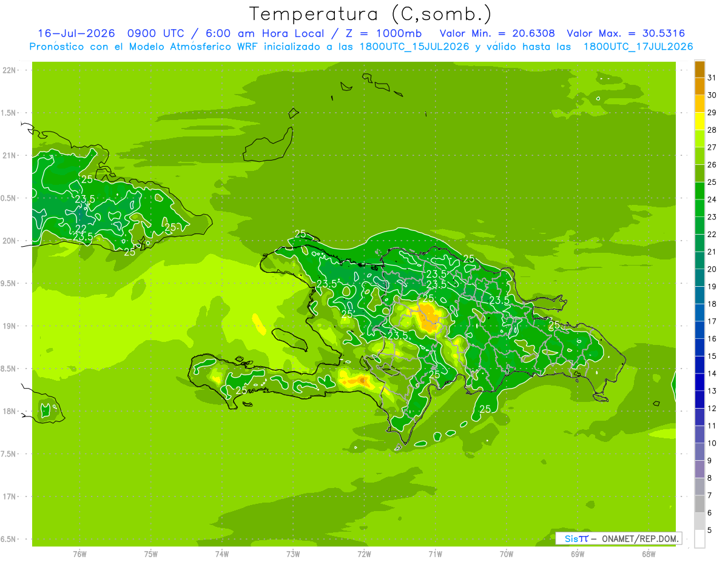Click the longitude label '72W'
728x562 pixels.
tap(364, 554)
